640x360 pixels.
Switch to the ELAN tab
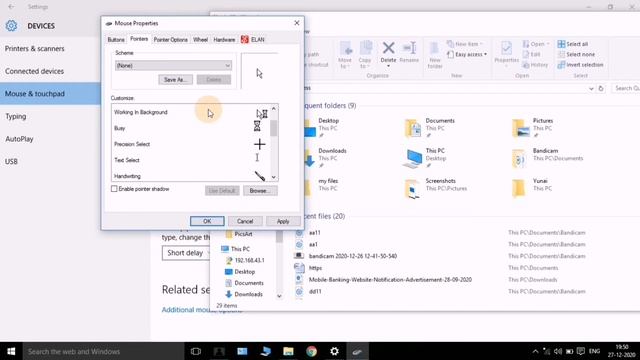pos(253,40)
